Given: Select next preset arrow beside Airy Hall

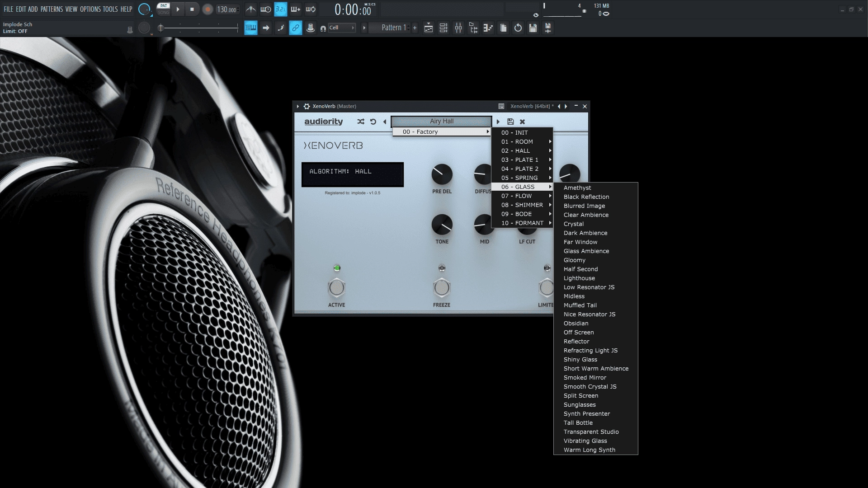Looking at the screenshot, I should click(498, 122).
